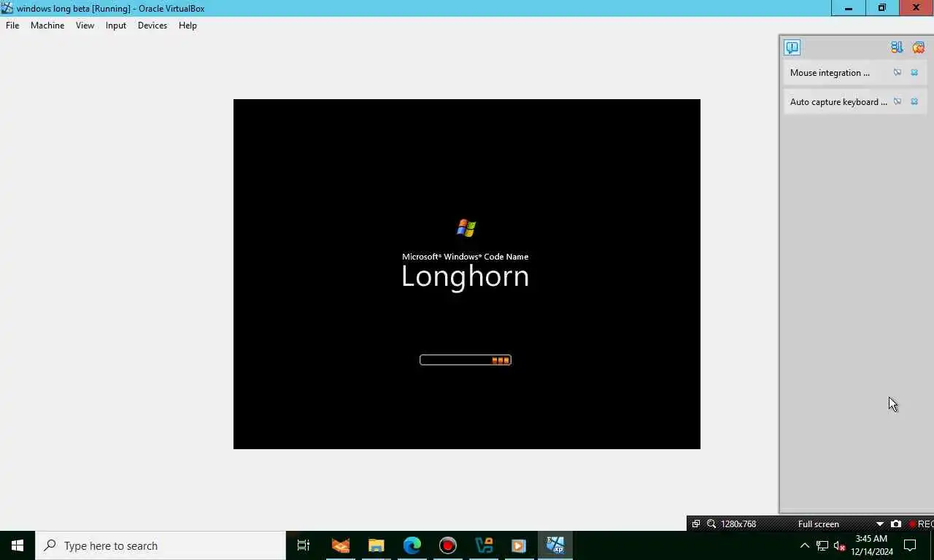Open the View menu
Screen dimensions: 934x560
(x=85, y=26)
